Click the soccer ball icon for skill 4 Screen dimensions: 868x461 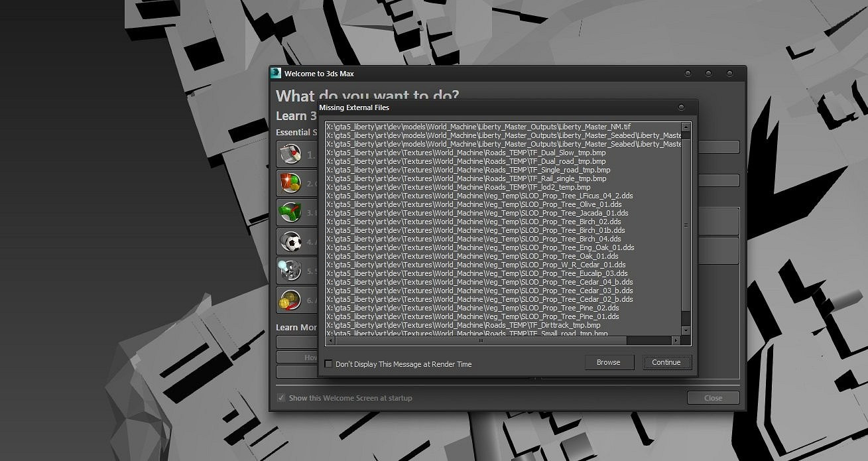coord(290,241)
